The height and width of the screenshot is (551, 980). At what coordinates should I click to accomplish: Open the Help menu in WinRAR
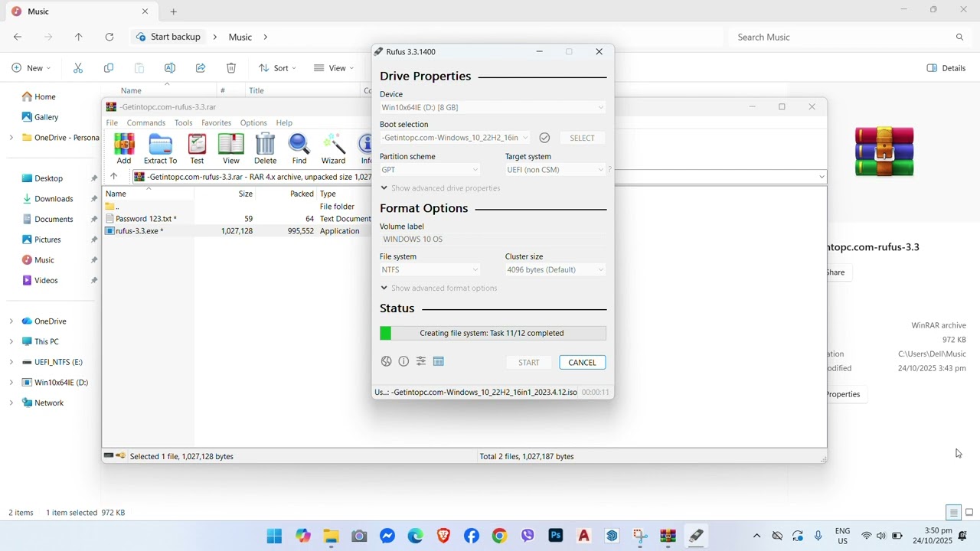pos(284,122)
